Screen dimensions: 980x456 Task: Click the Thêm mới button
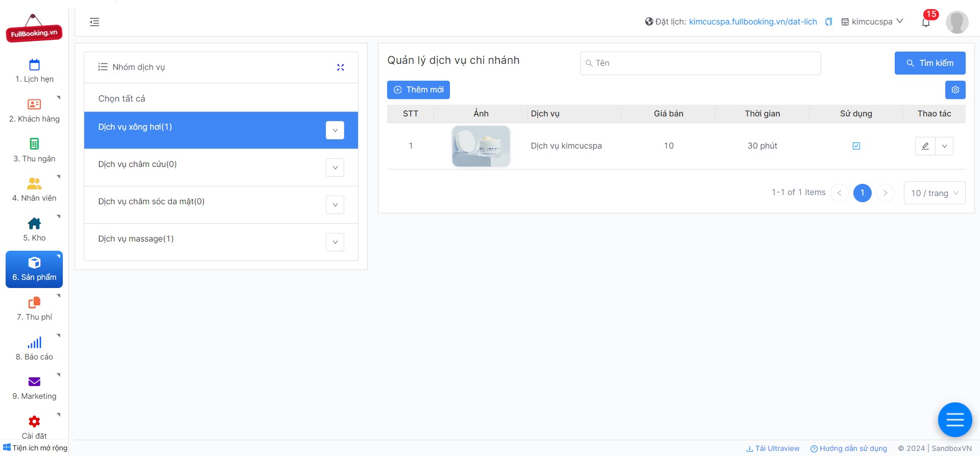(418, 90)
